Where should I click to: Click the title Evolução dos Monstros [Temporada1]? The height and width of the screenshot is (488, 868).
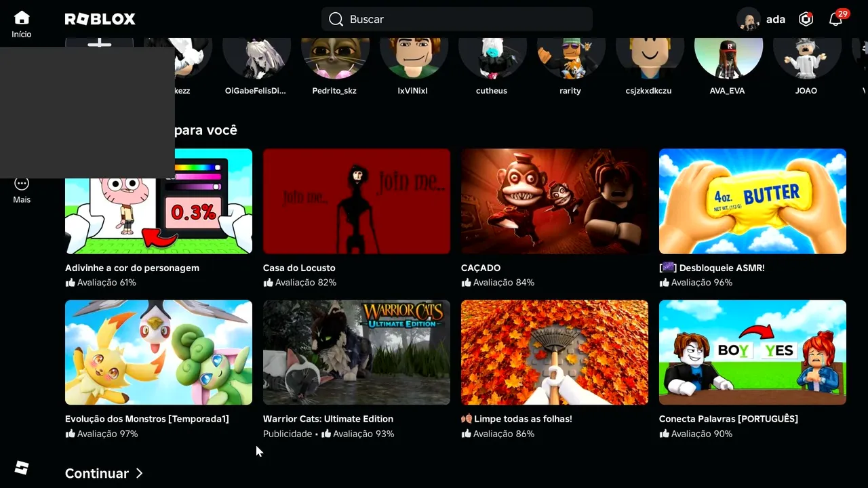(x=147, y=419)
